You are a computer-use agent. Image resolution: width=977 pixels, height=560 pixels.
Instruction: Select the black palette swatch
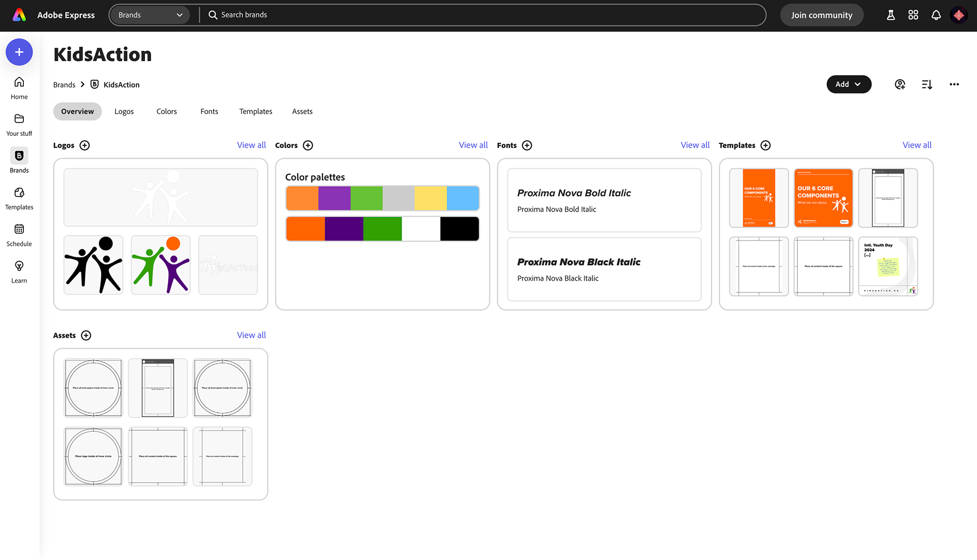[x=459, y=229]
